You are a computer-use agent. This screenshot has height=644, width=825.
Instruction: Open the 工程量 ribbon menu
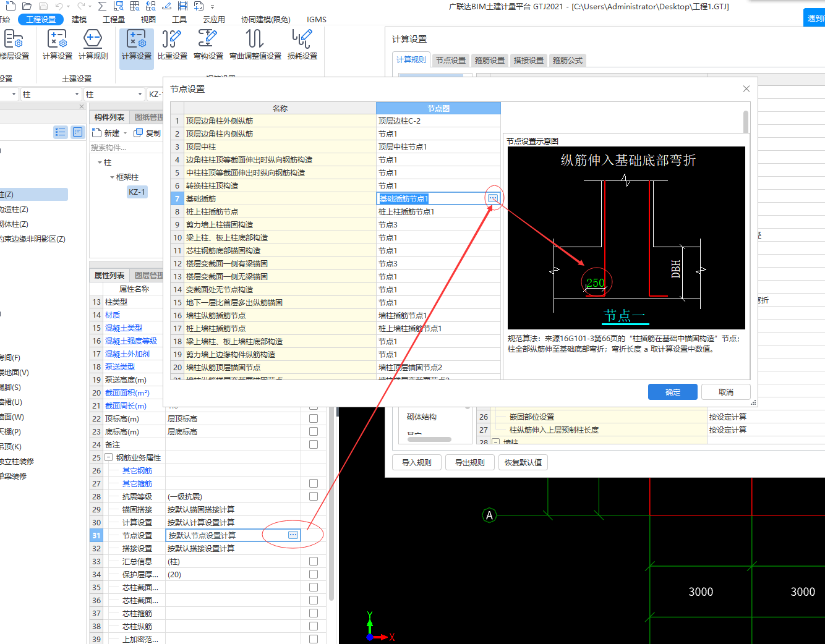coord(114,20)
